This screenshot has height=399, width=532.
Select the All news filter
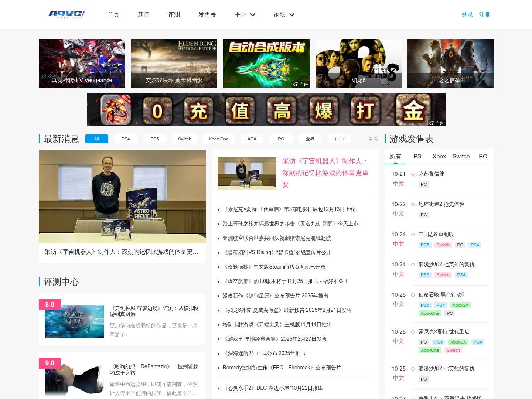point(96,139)
